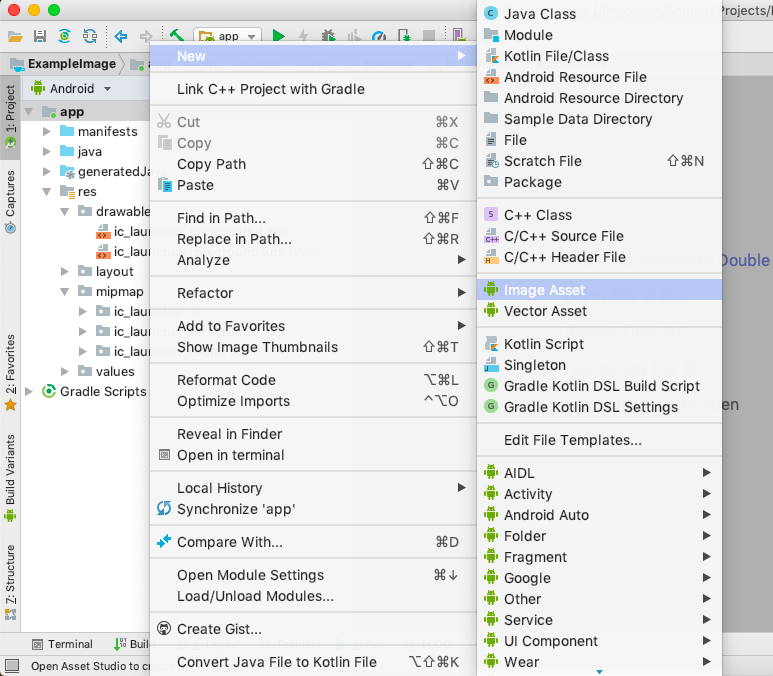Screen dimensions: 773x676
Task: Open the Refactor submenu
Action: pyautogui.click(x=313, y=293)
